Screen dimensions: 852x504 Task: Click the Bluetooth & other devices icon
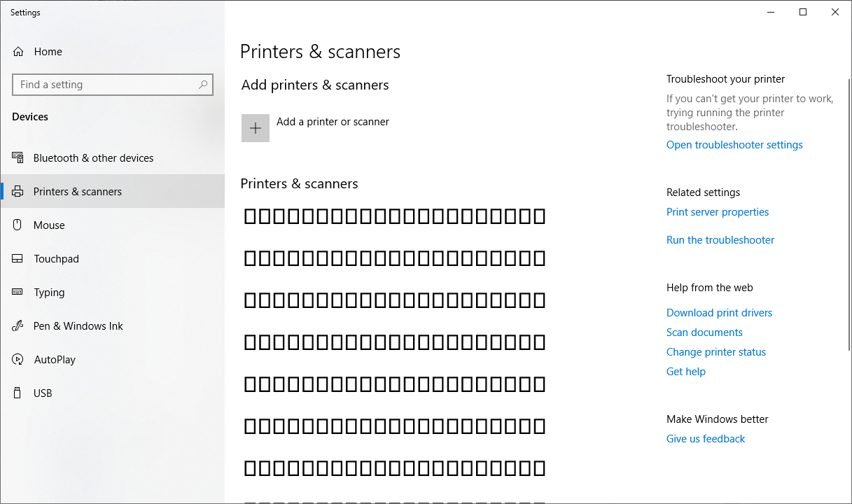click(x=18, y=158)
